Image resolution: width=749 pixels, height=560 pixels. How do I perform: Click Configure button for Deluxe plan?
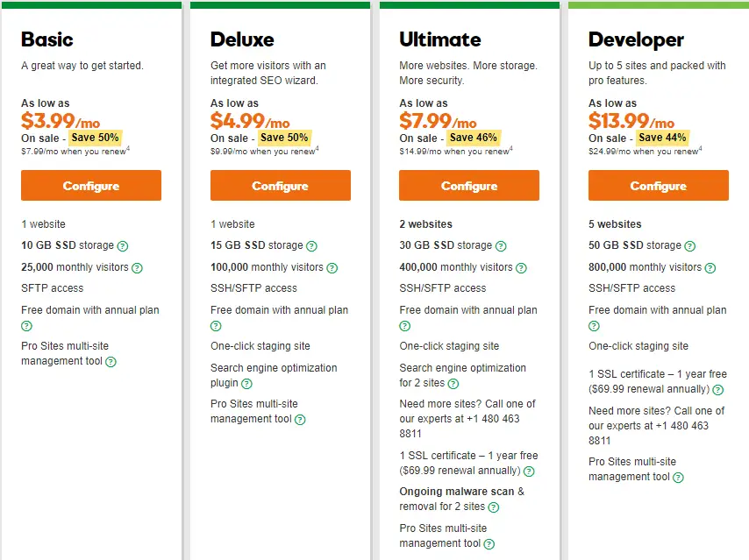pyautogui.click(x=281, y=185)
